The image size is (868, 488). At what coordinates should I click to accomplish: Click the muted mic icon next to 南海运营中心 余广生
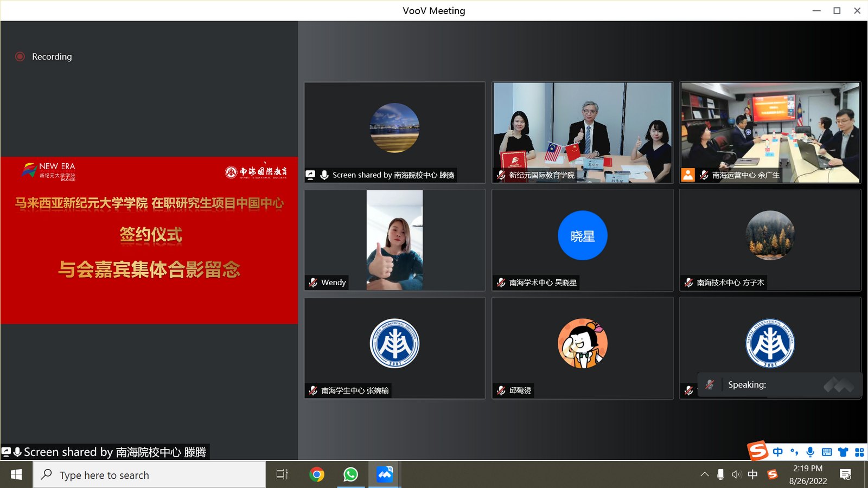[x=704, y=175]
